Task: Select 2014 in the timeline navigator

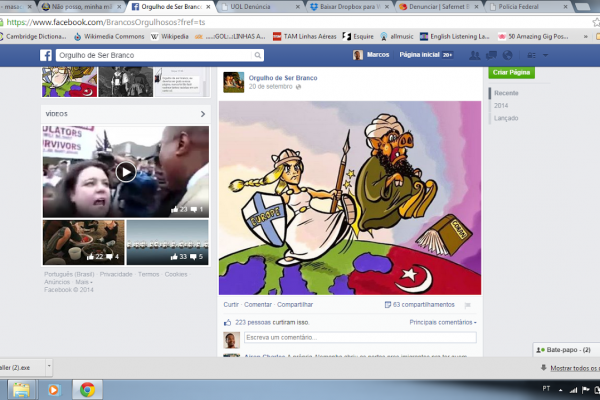Action: (501, 106)
